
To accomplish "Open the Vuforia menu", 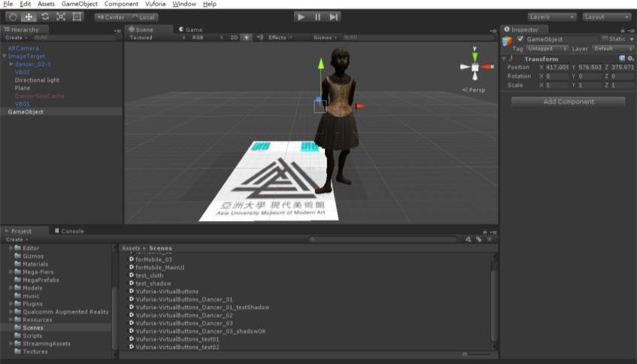I will [155, 4].
